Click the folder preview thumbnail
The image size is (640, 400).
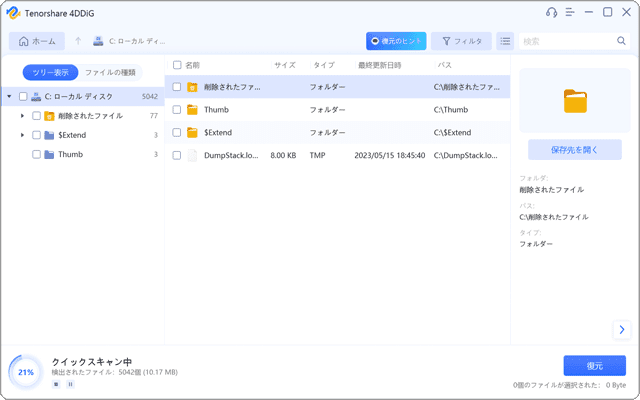pos(575,101)
